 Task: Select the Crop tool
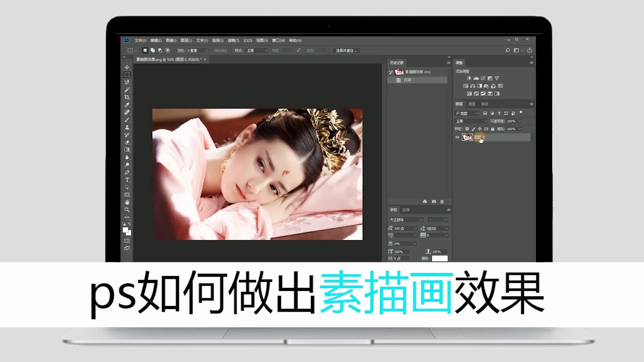tap(127, 97)
